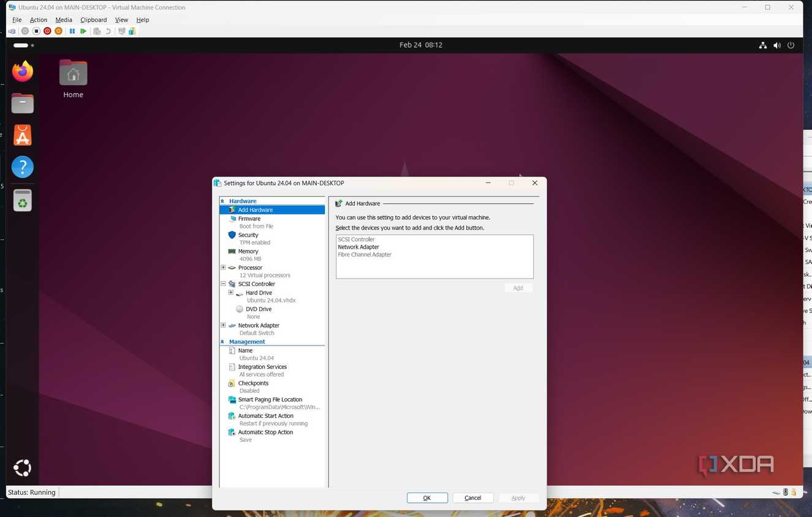
Task: Open the Action menu
Action: (x=39, y=20)
